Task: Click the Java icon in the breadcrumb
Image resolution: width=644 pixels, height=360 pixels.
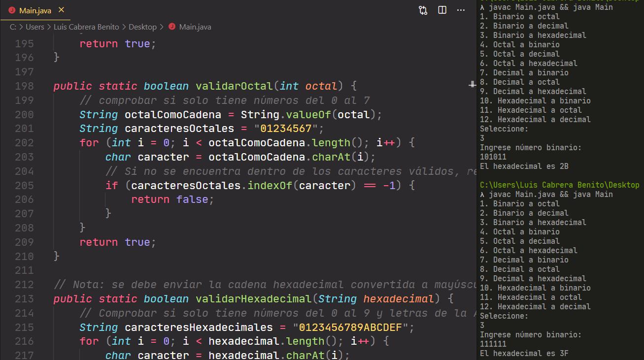Action: tap(171, 27)
